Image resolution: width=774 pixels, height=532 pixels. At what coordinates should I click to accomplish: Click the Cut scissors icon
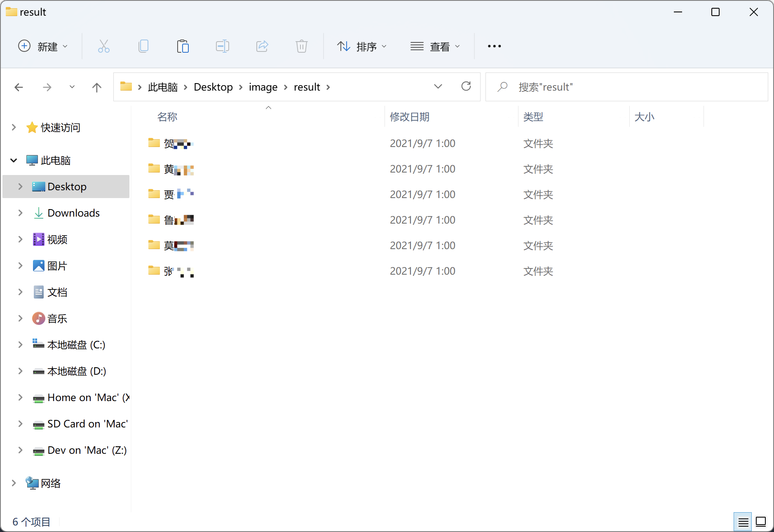tap(103, 46)
